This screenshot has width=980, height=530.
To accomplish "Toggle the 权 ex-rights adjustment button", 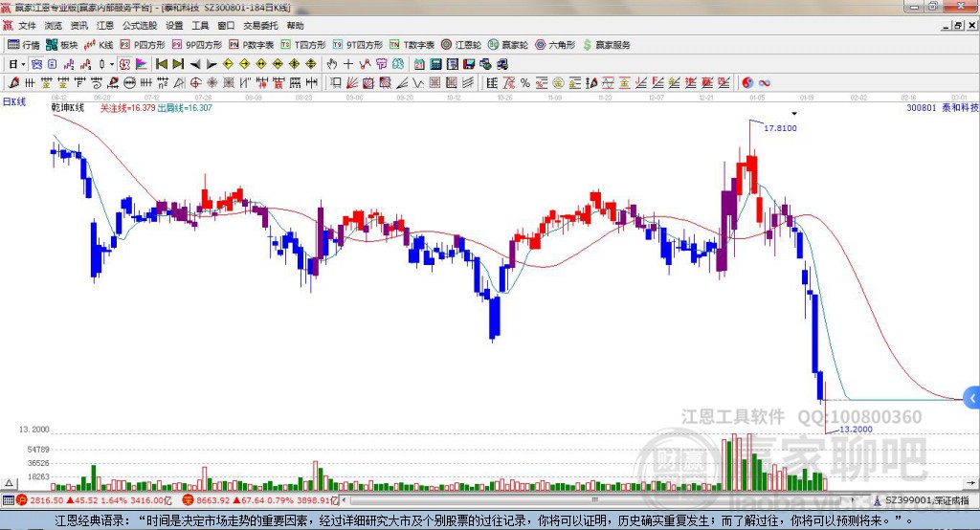I will tap(124, 64).
